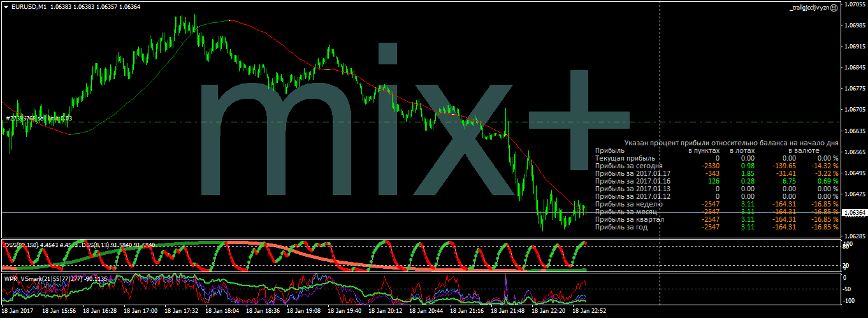Viewport: 868px width, 318px height.
Task: Click the 'Прибыль за год' row label
Action: tap(621, 227)
